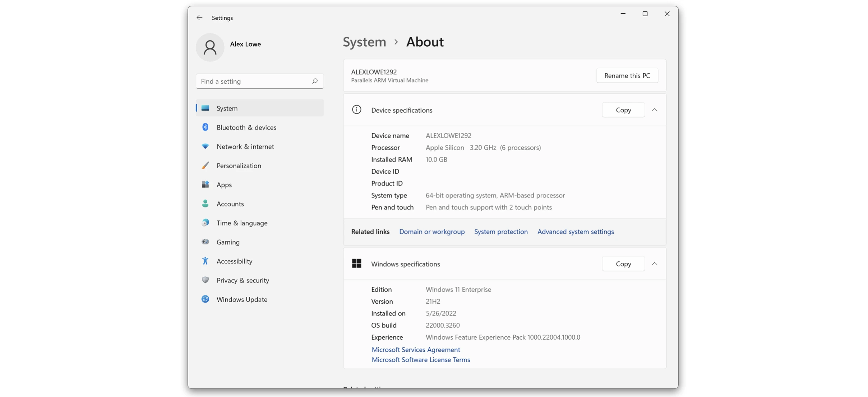Copy the Windows specifications
Viewport: 868px width, 397px height.
(x=623, y=263)
